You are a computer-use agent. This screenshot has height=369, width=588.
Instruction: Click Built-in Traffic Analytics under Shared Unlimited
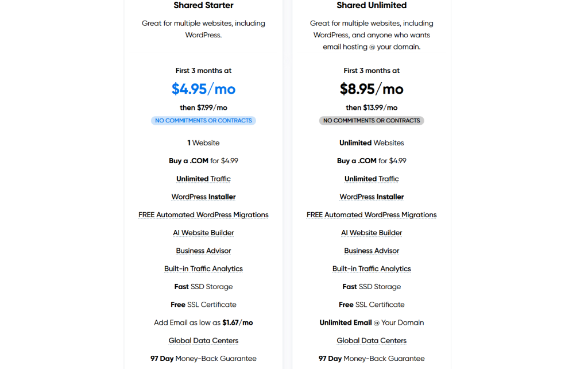pos(372,268)
